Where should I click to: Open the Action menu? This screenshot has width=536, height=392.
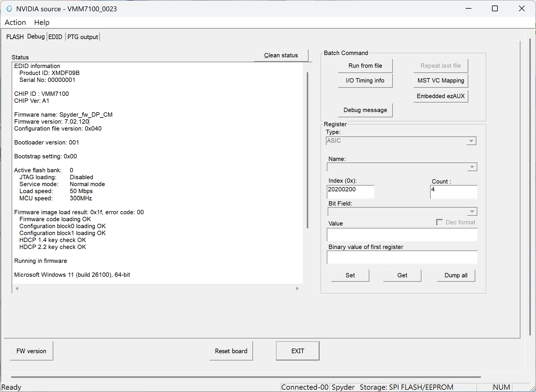15,22
